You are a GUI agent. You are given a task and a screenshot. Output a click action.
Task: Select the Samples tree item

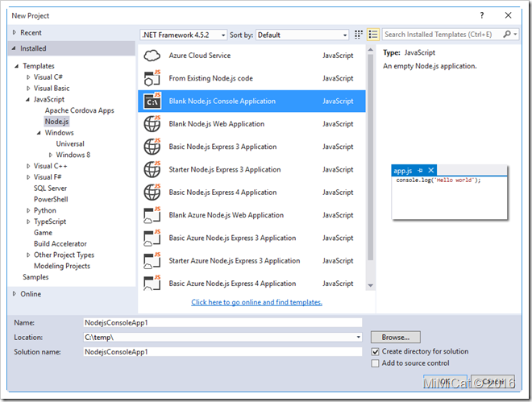[35, 277]
